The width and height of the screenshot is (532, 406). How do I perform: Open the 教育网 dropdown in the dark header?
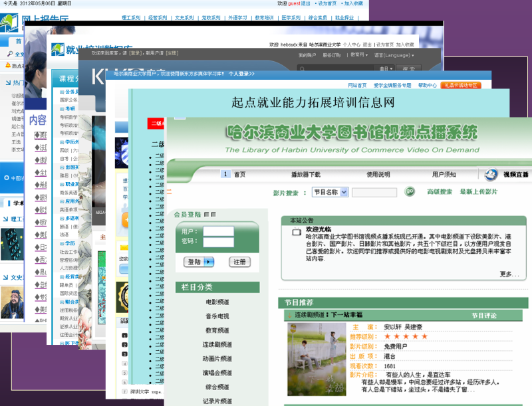pos(359,55)
